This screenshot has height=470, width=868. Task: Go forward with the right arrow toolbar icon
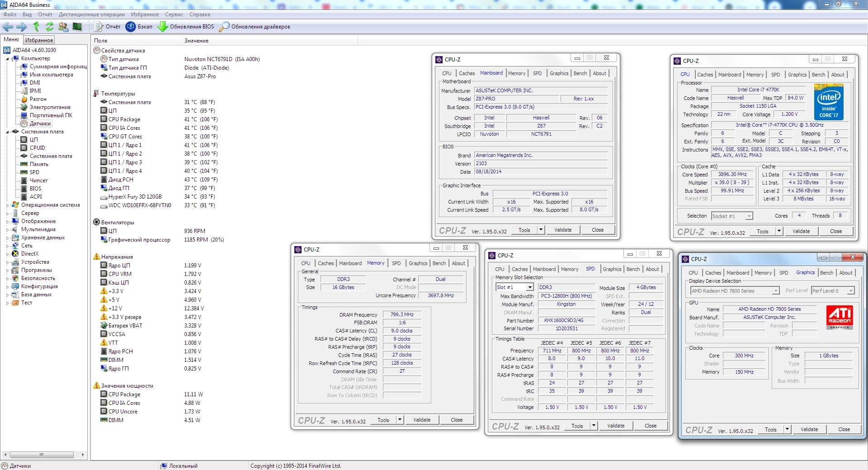22,27
